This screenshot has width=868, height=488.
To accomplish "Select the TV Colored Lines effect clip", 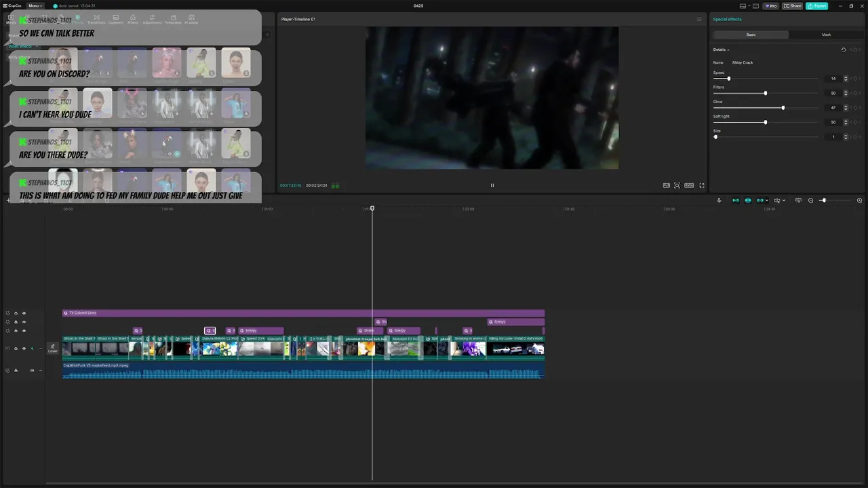I will (303, 313).
